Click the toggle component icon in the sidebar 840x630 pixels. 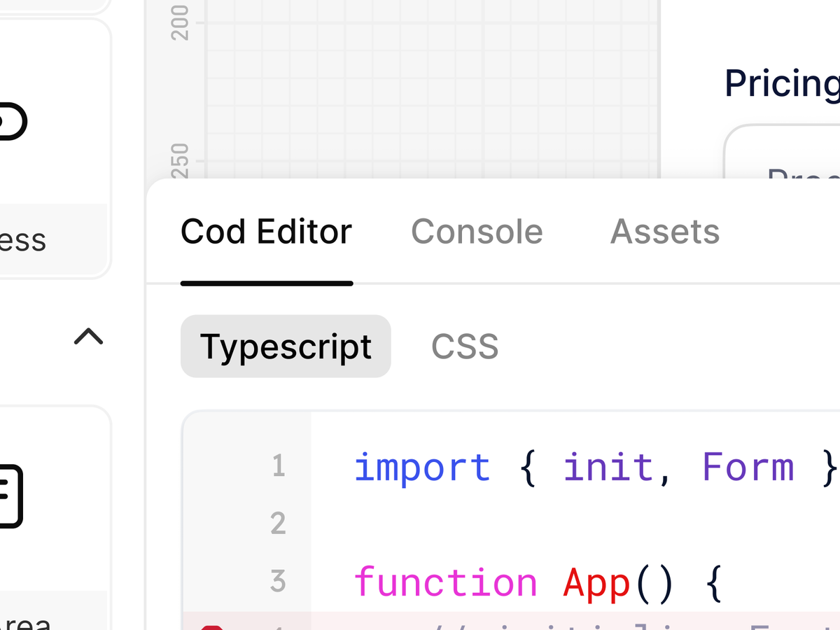click(13, 122)
